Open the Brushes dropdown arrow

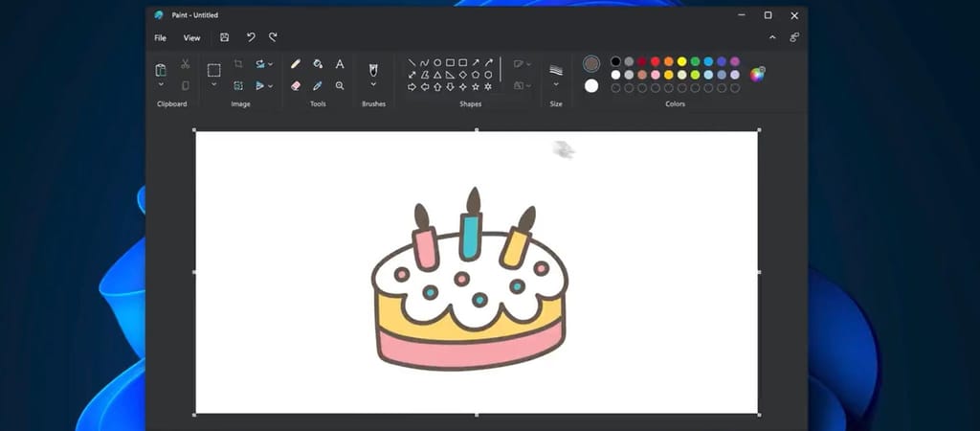point(373,84)
